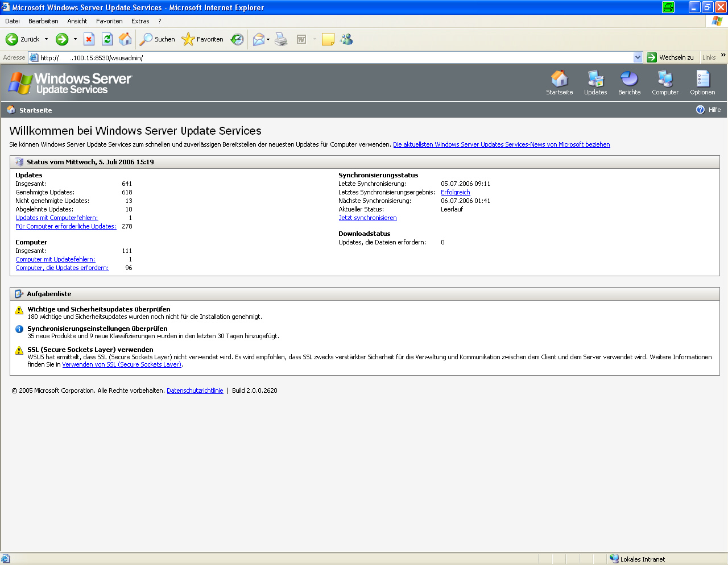Open Computer mit Updatefehlern link
The width and height of the screenshot is (728, 565).
coord(55,259)
